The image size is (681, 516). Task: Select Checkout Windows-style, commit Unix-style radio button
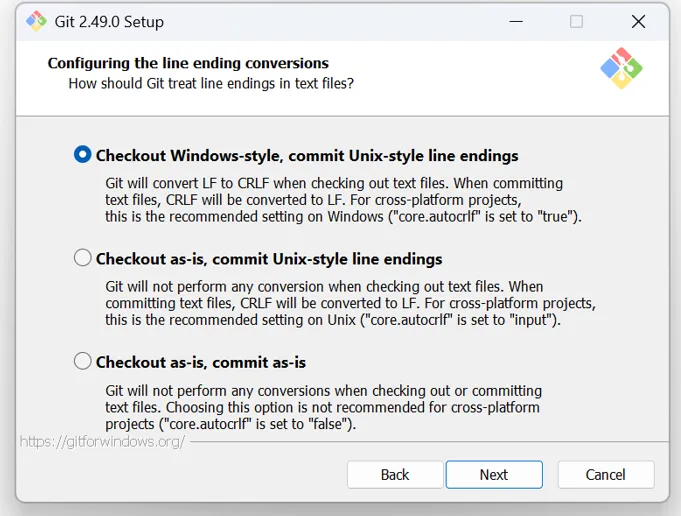click(83, 155)
